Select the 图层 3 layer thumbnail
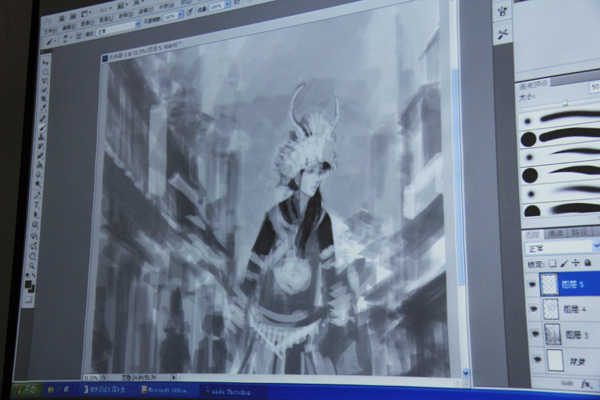 553,334
